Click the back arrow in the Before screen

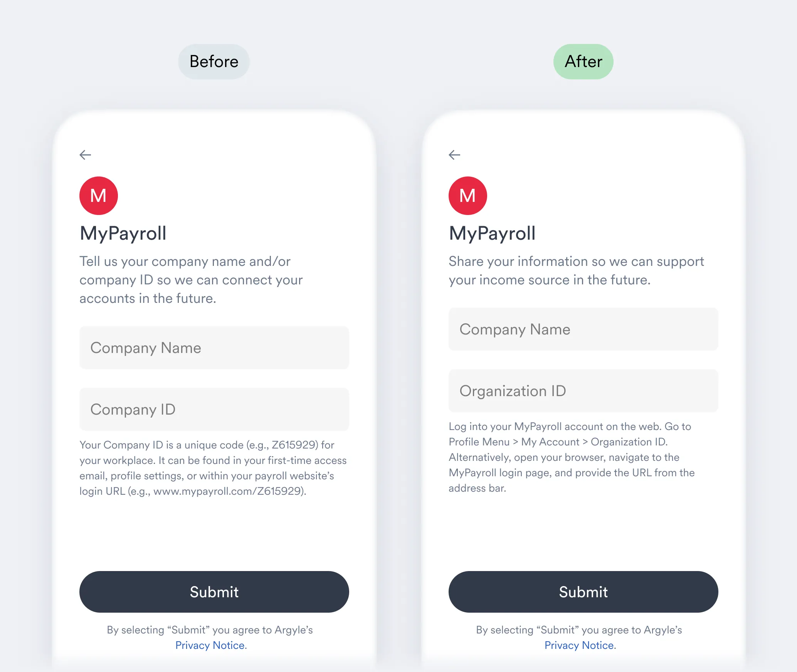pos(85,155)
